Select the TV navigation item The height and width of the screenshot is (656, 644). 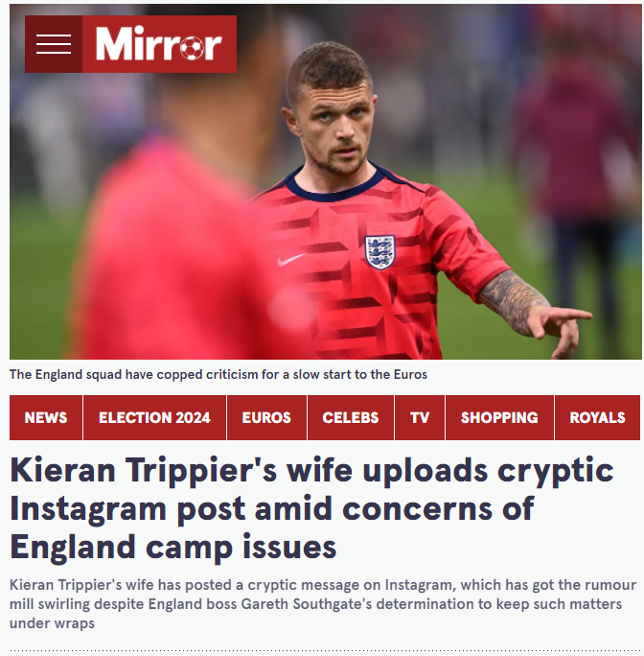point(420,417)
